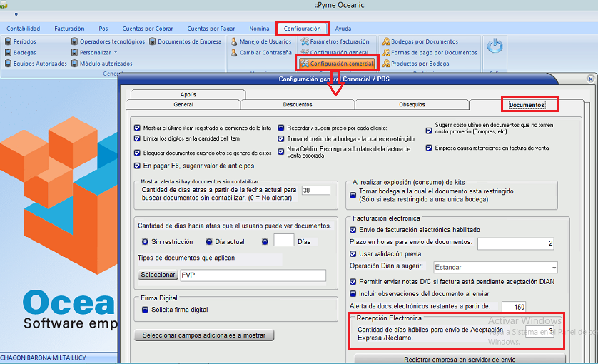
Task: Click the Períodos ribbon icon
Action: point(8,42)
